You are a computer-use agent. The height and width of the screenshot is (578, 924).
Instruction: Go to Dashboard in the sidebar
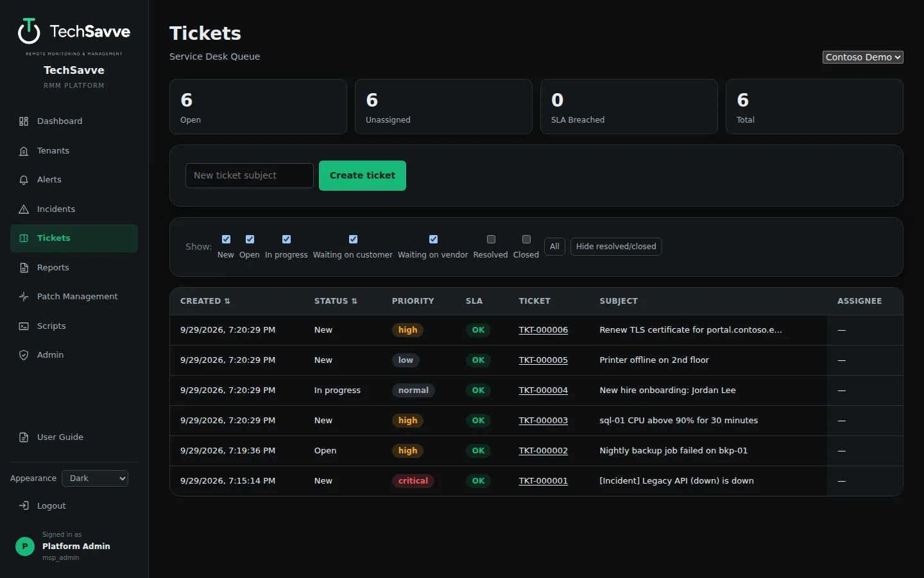(x=74, y=121)
